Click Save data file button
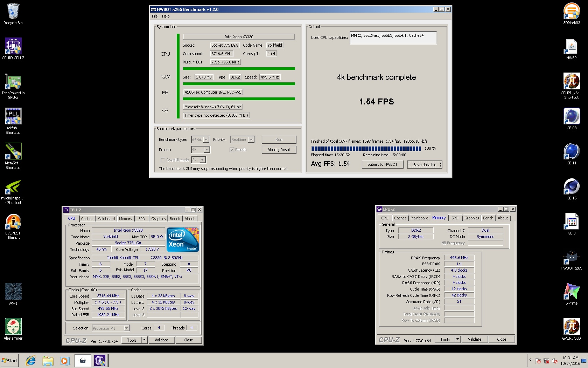This screenshot has height=368, width=588. point(425,164)
